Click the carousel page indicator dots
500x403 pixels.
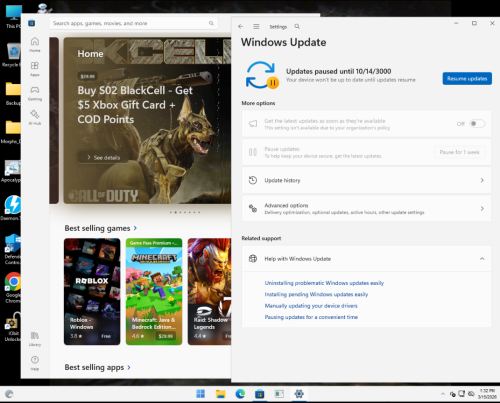pyautogui.click(x=185, y=212)
